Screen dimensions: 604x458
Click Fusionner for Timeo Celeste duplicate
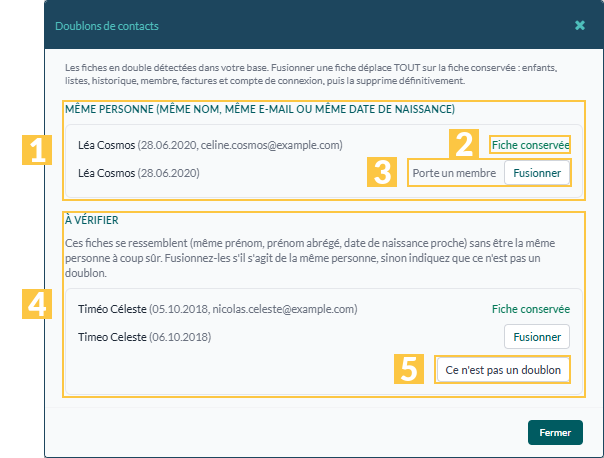click(537, 337)
